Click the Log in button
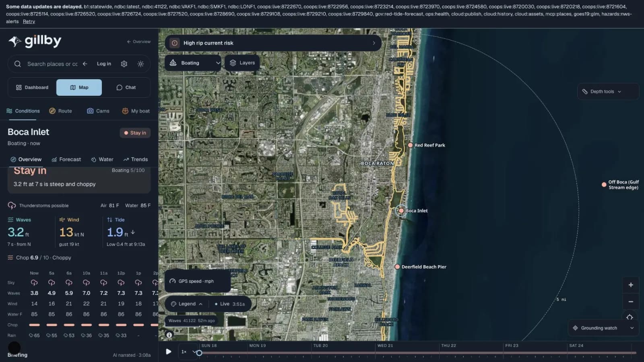644x362 pixels. [104, 64]
